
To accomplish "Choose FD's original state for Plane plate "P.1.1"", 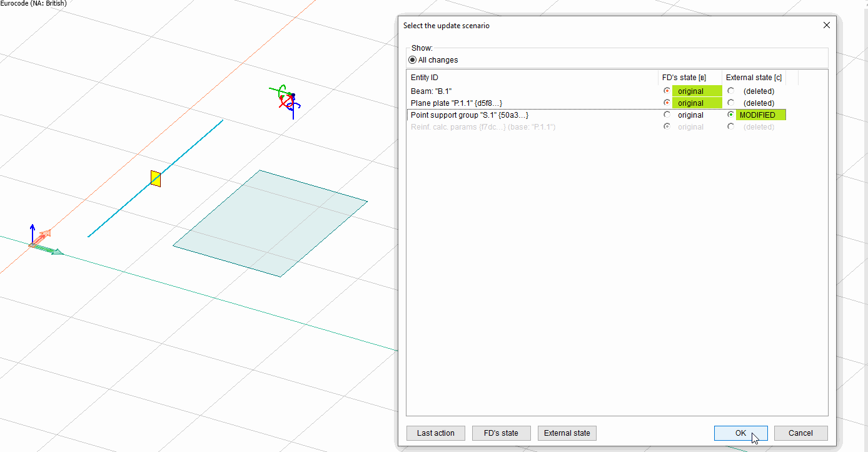I will pos(667,103).
